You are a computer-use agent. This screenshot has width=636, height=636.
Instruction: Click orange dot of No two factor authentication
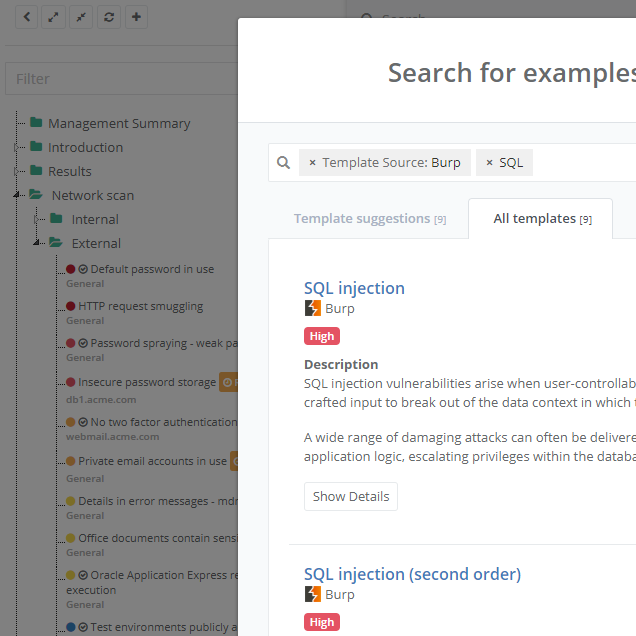coord(71,422)
